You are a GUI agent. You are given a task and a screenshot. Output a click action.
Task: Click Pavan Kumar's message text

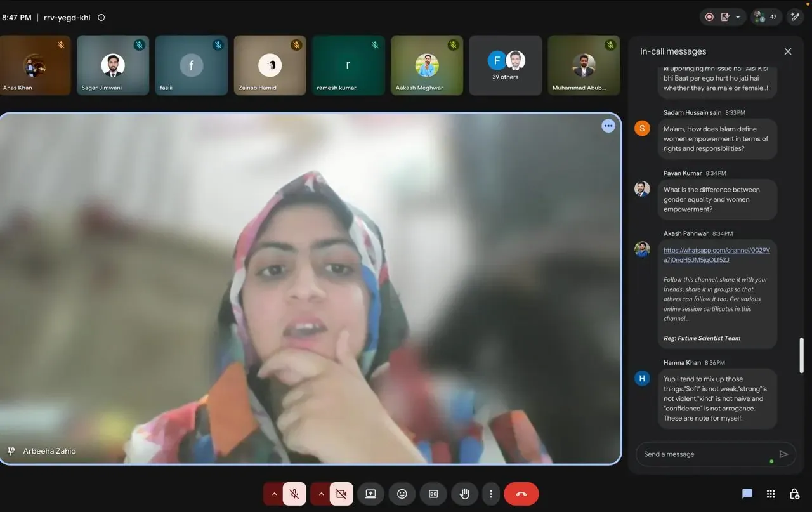point(710,199)
